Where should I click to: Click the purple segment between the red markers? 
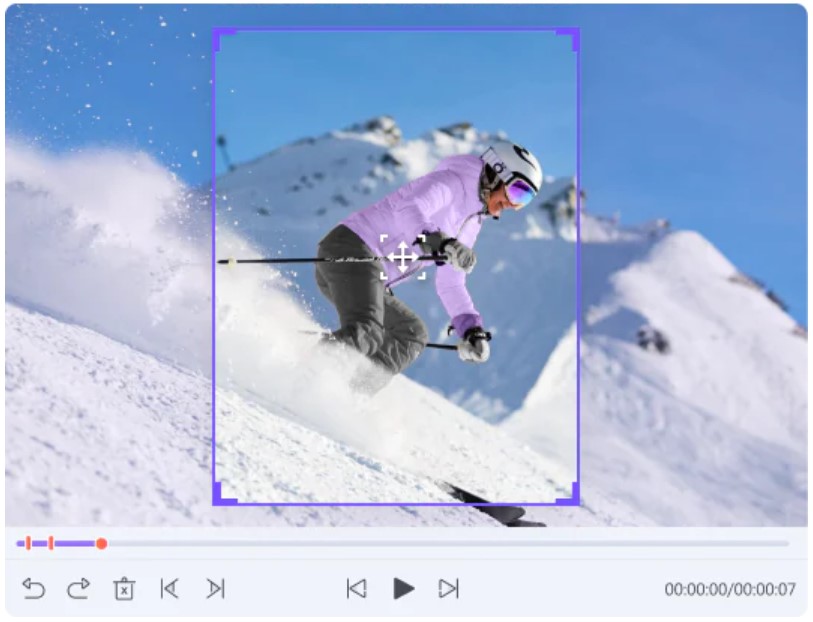tap(40, 544)
